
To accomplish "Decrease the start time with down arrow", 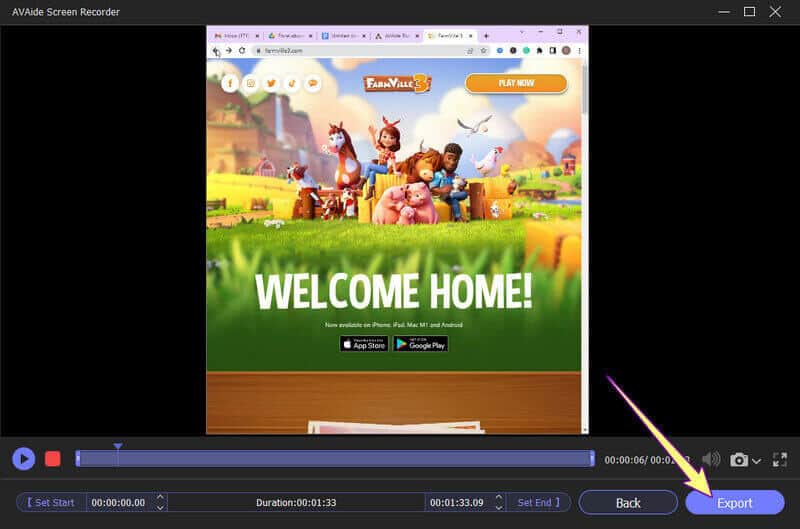I will [x=160, y=508].
